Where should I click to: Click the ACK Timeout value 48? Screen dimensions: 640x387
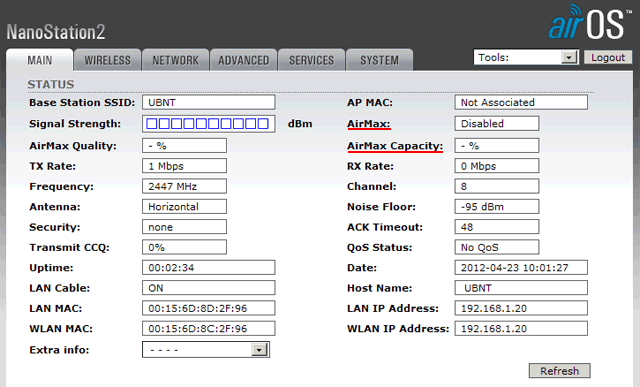click(x=497, y=227)
